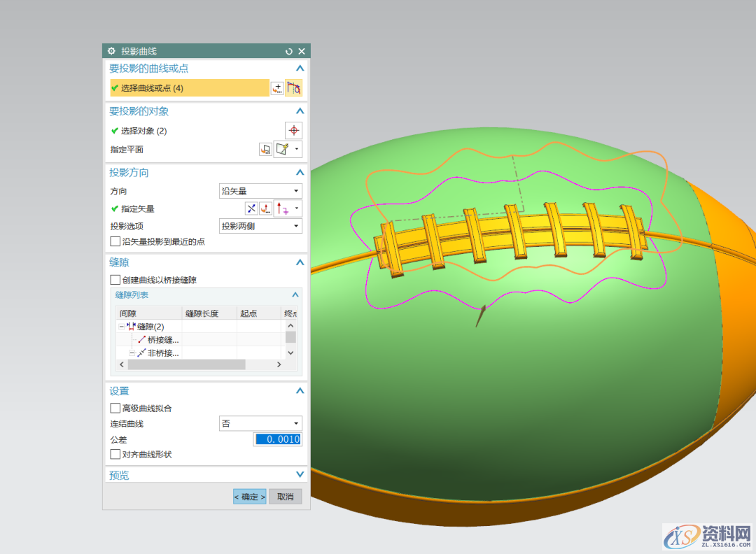Click the 确定 button
The image size is (756, 554).
coord(250,497)
